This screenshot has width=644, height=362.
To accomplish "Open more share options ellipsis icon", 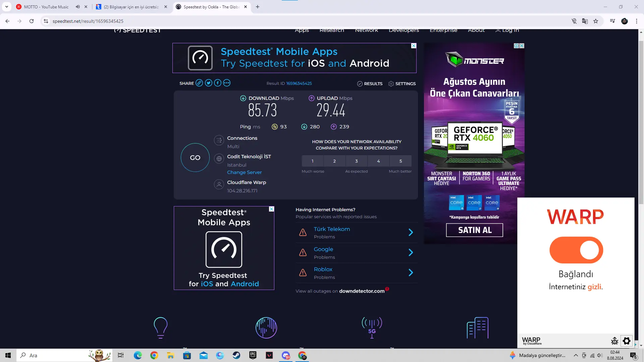I will click(x=227, y=83).
